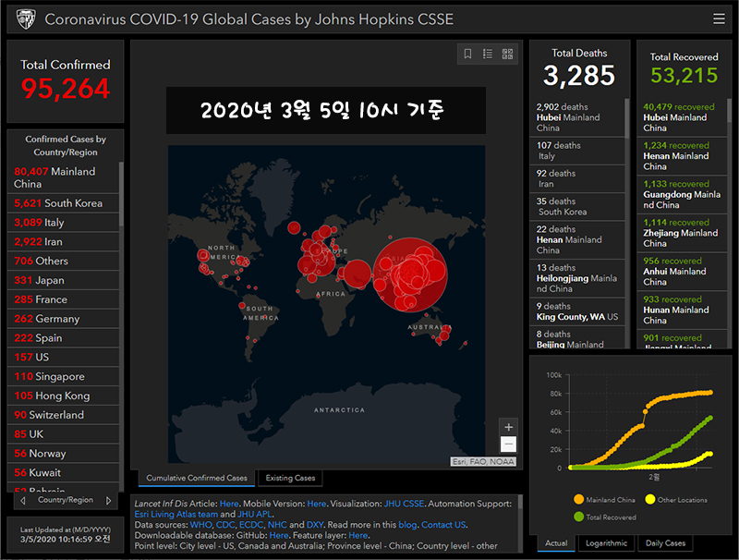The height and width of the screenshot is (560, 739).
Task: Click the large red China outbreak circle
Action: [410, 274]
